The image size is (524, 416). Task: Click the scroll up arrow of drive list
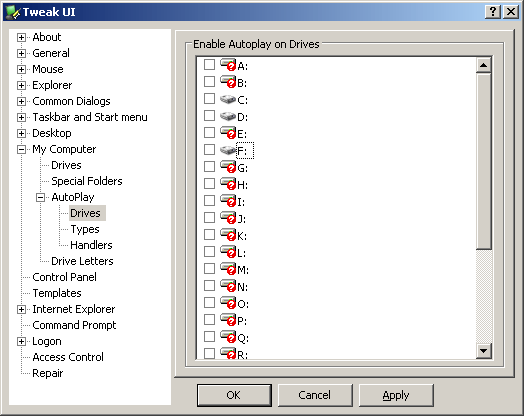pyautogui.click(x=484, y=65)
